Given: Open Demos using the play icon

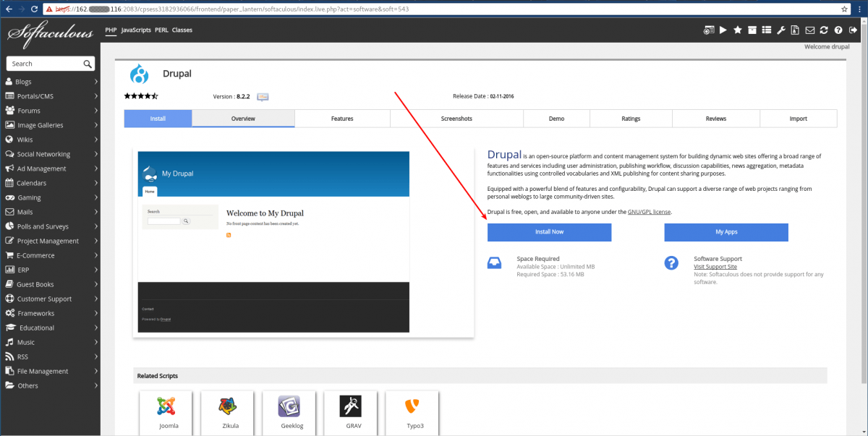Looking at the screenshot, I should point(723,30).
